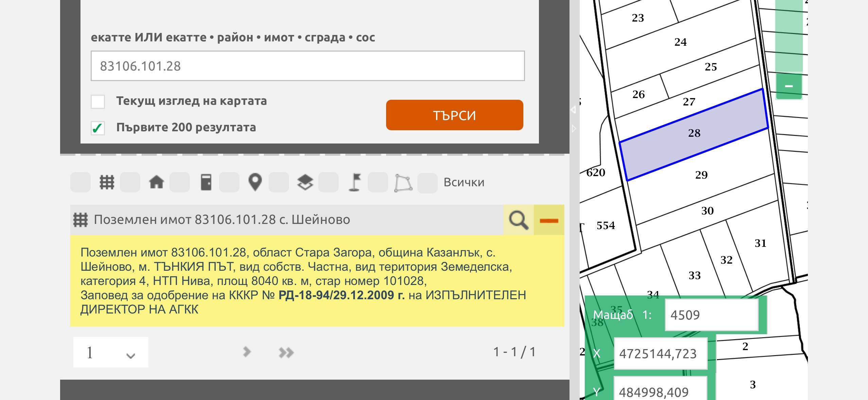Click parcel 26 on the map

pos(638,94)
